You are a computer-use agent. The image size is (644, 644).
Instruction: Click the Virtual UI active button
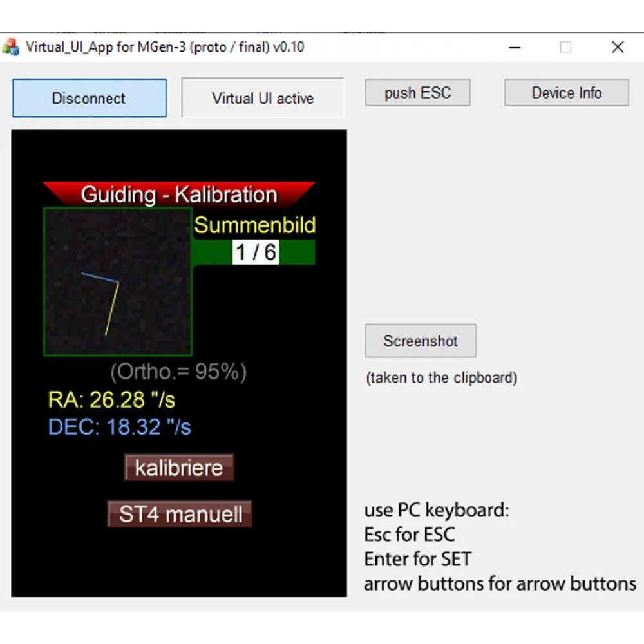pyautogui.click(x=262, y=98)
